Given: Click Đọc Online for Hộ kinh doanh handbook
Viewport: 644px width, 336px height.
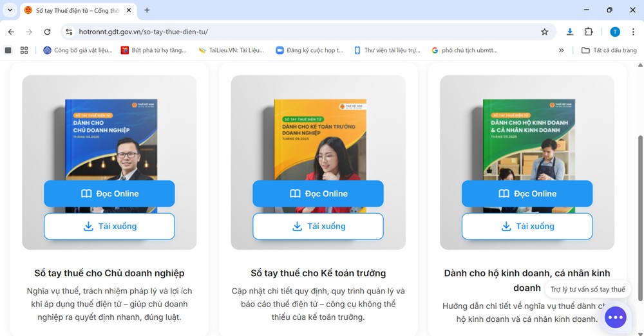Looking at the screenshot, I should click(x=527, y=194).
